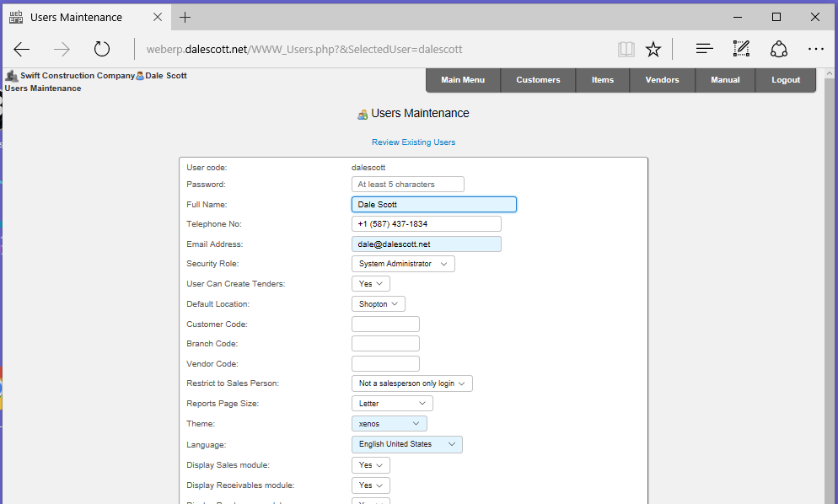Open the Items menu

[603, 80]
